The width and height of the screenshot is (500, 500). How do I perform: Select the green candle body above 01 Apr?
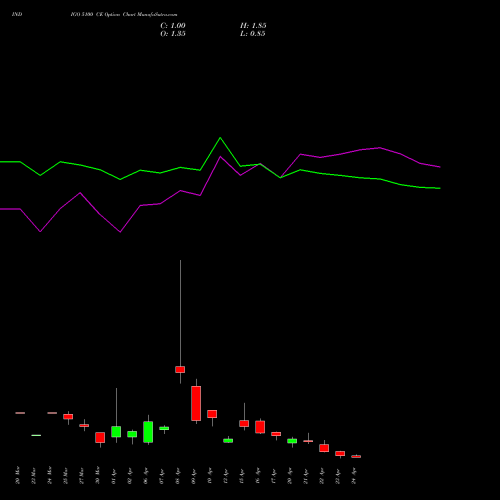tap(116, 432)
